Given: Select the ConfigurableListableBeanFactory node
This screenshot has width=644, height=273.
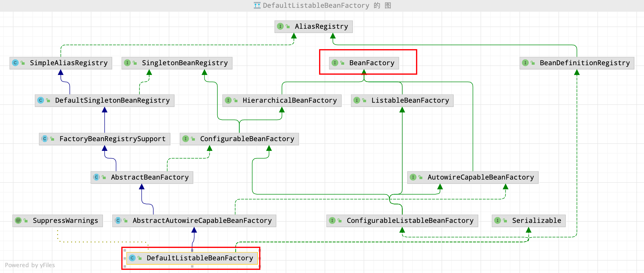Looking at the screenshot, I should (x=402, y=221).
